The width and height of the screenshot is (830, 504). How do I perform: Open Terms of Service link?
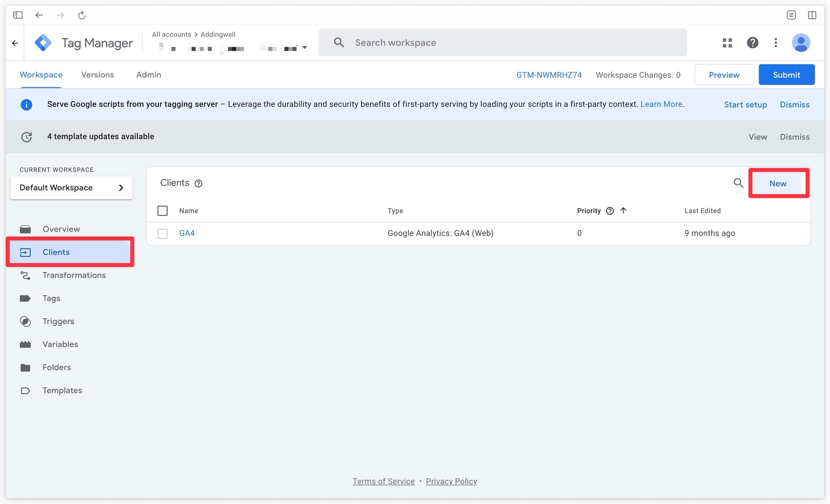(x=384, y=481)
